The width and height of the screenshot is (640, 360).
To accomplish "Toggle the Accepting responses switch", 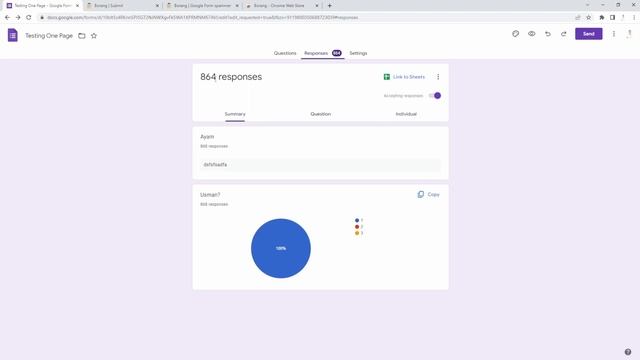I will pyautogui.click(x=435, y=96).
